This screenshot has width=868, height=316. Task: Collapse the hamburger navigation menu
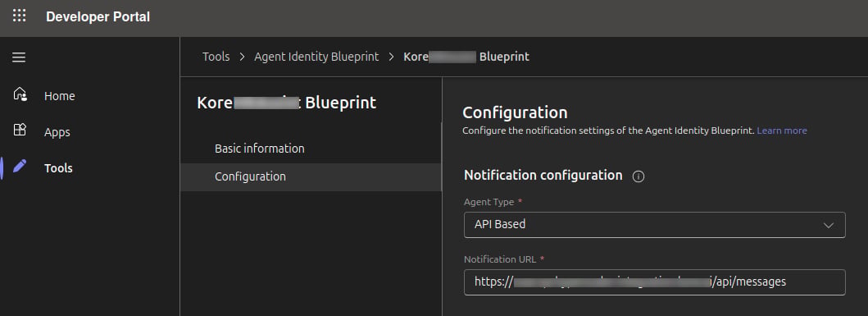[x=19, y=57]
